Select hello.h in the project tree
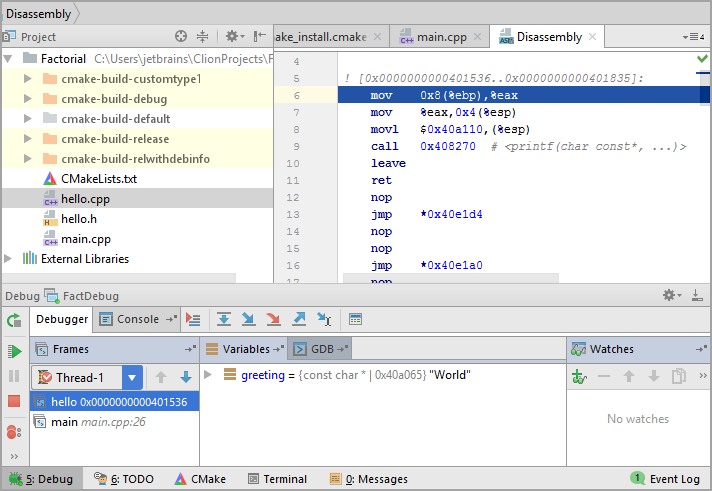This screenshot has width=712, height=491. 79,219
